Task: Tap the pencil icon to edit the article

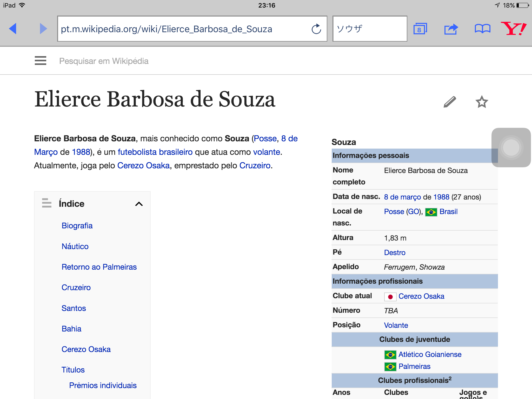Action: pos(450,102)
